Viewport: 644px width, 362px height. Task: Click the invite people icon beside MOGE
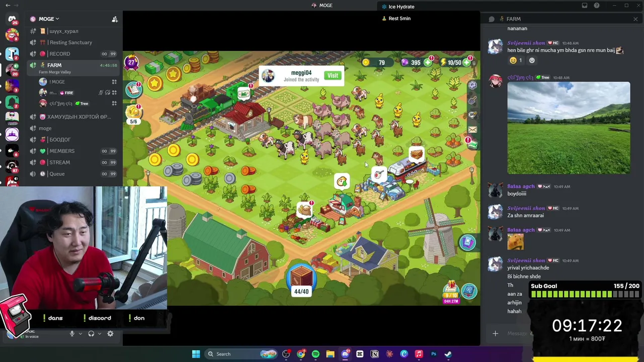(115, 19)
